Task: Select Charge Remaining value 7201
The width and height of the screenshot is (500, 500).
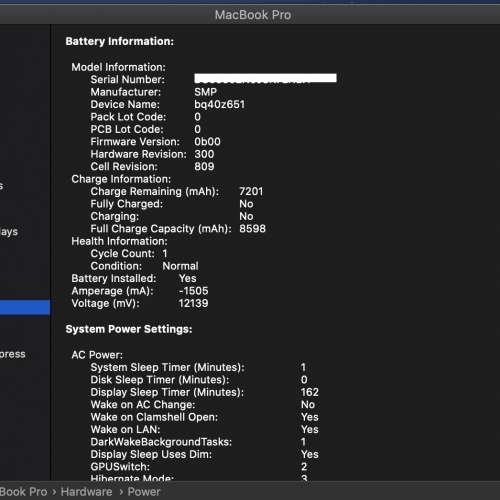Action: 251,191
